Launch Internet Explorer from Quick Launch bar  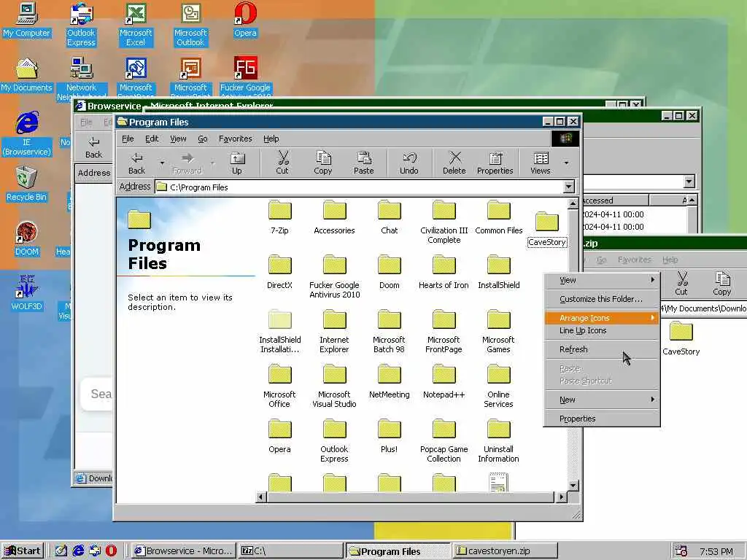78,551
